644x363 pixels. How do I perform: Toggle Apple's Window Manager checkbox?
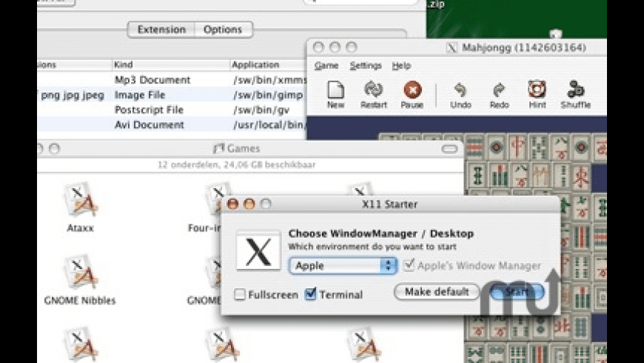[409, 265]
